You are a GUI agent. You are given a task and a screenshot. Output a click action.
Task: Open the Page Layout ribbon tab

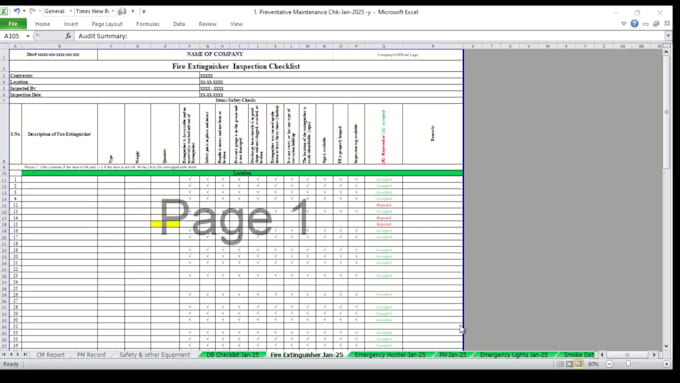point(107,24)
